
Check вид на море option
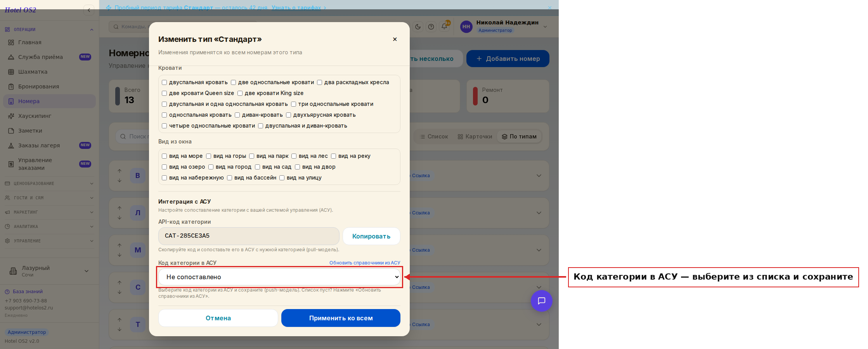click(x=165, y=156)
